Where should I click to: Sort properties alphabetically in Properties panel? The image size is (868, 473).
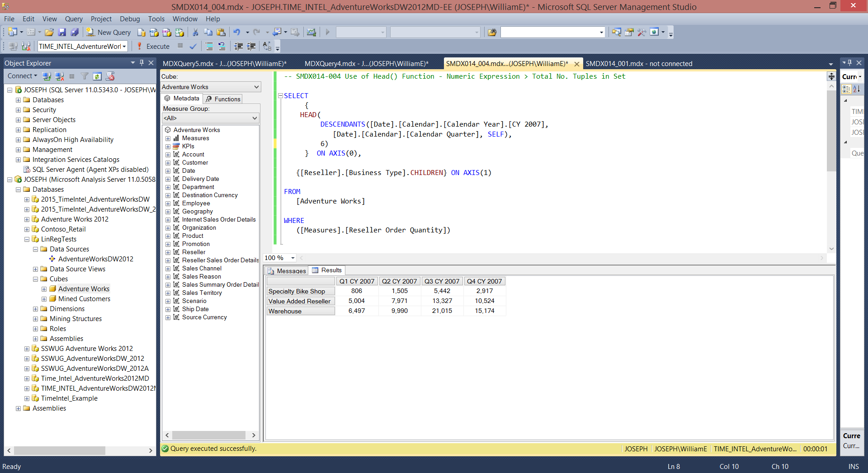click(856, 89)
